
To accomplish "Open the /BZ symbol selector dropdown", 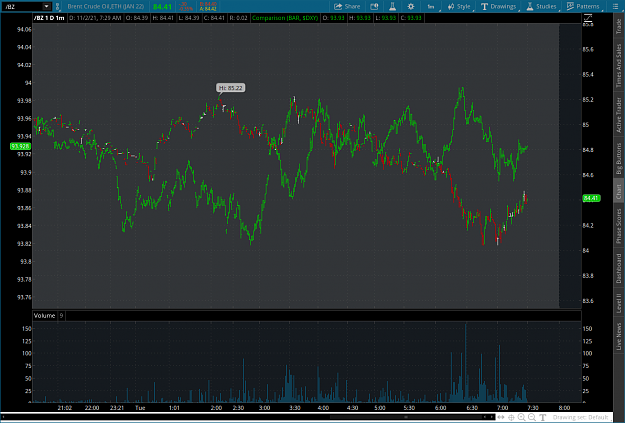I will point(47,6).
